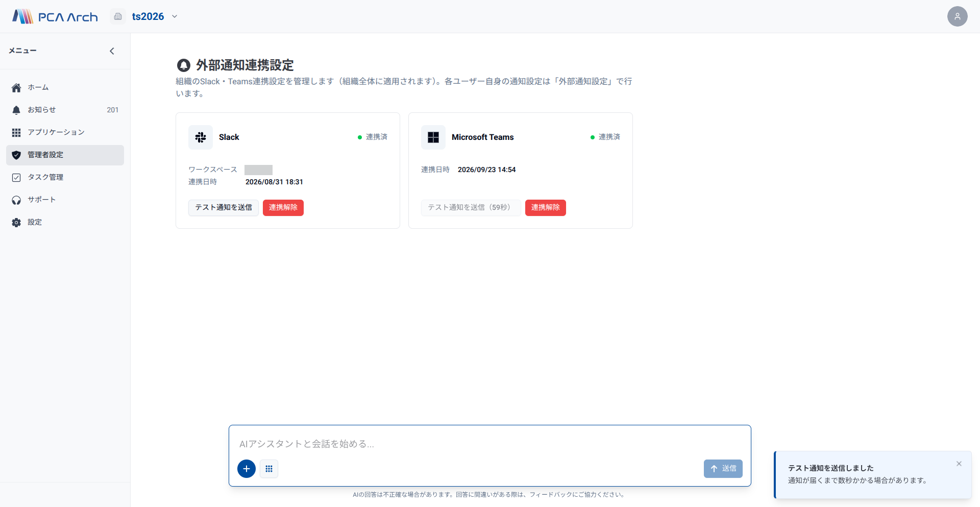Open サポート menu item

[x=65, y=200]
